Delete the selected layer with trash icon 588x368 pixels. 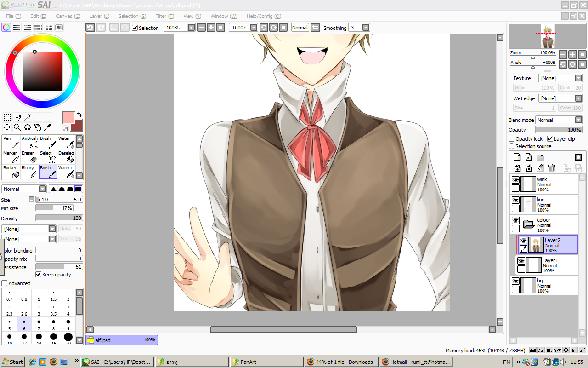pos(552,168)
